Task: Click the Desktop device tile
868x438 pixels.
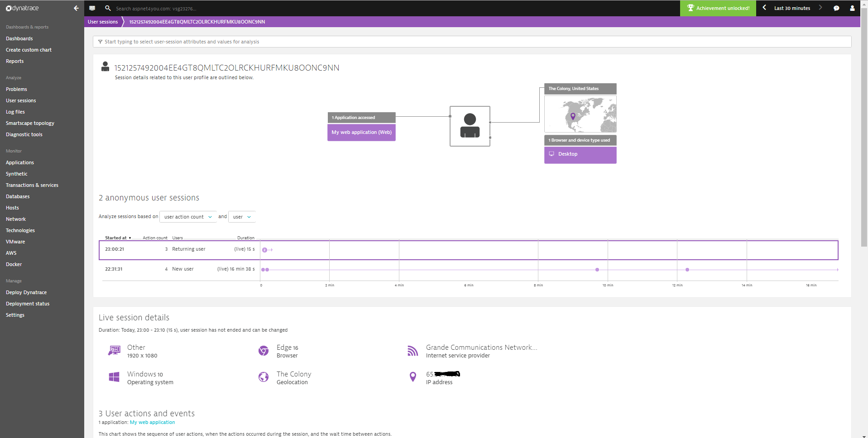Action: (580, 154)
